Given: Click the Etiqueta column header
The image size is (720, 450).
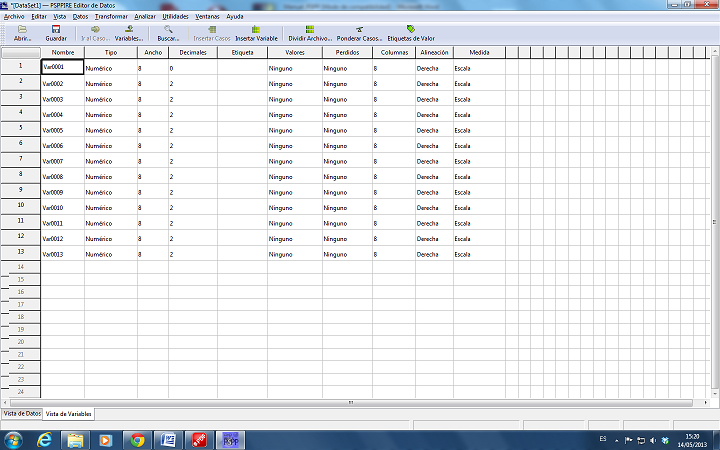Looking at the screenshot, I should (242, 52).
